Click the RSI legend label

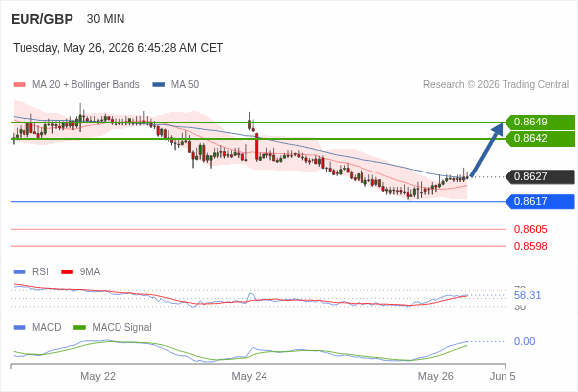pos(40,272)
